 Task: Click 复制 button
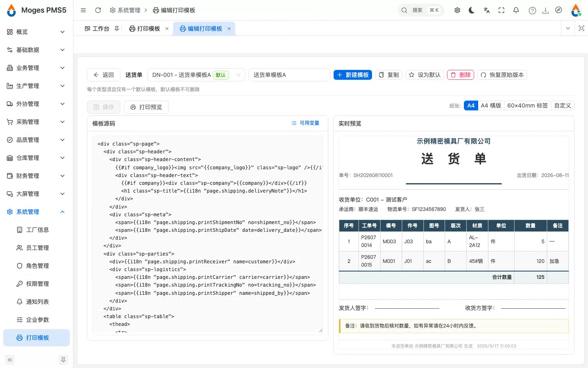click(x=389, y=75)
